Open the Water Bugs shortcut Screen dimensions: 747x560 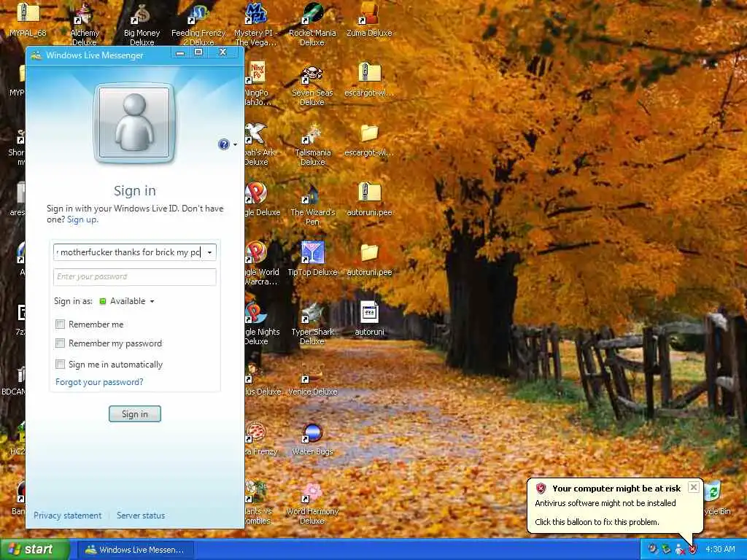312,433
